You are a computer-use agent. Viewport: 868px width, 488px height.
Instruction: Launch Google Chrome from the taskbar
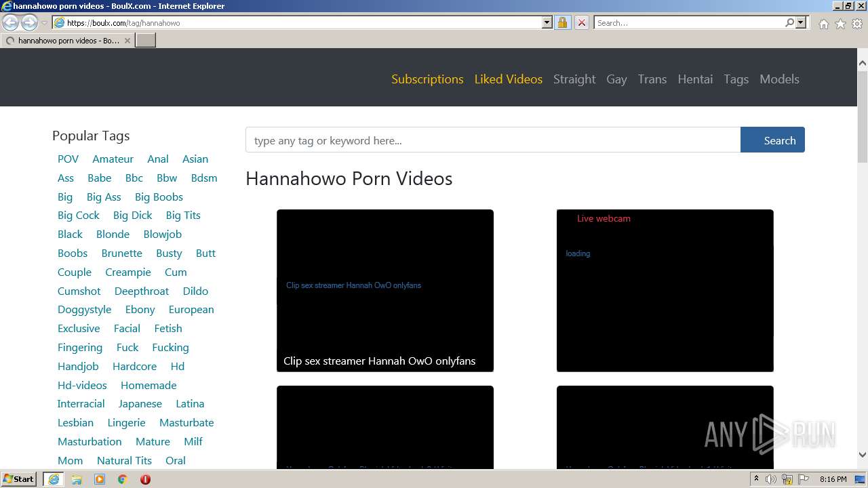click(x=122, y=479)
